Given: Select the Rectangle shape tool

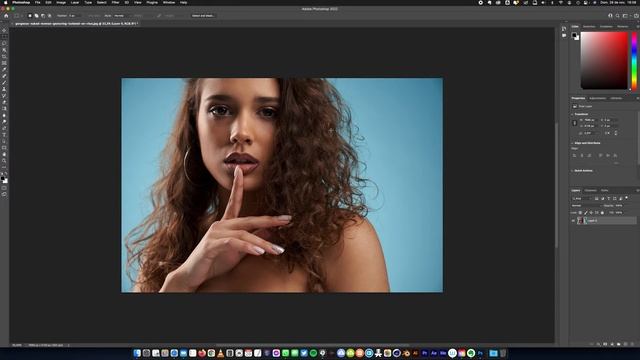Looking at the screenshot, I should pos(4,148).
